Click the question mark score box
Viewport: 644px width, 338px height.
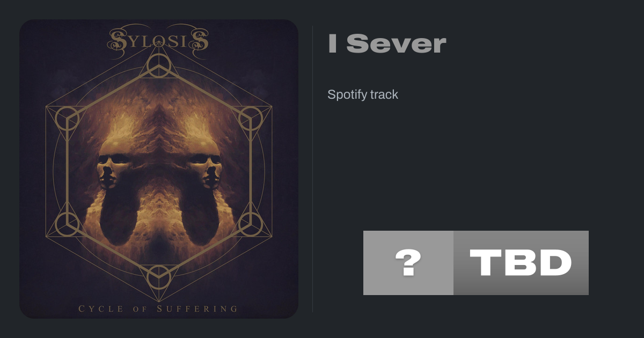pyautogui.click(x=408, y=263)
